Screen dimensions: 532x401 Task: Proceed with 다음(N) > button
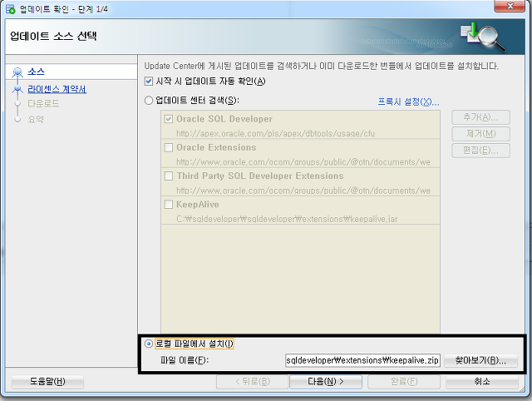[326, 382]
